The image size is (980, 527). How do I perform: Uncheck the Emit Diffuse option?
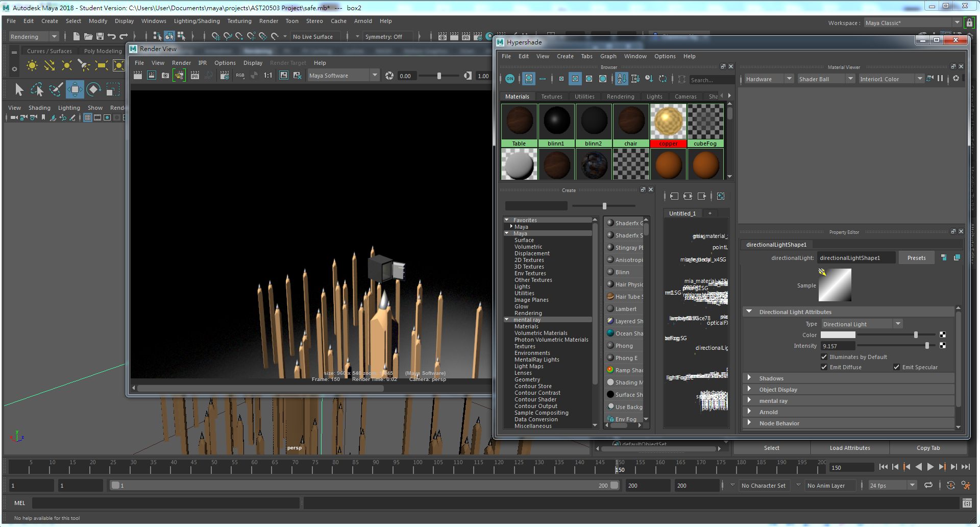(824, 367)
